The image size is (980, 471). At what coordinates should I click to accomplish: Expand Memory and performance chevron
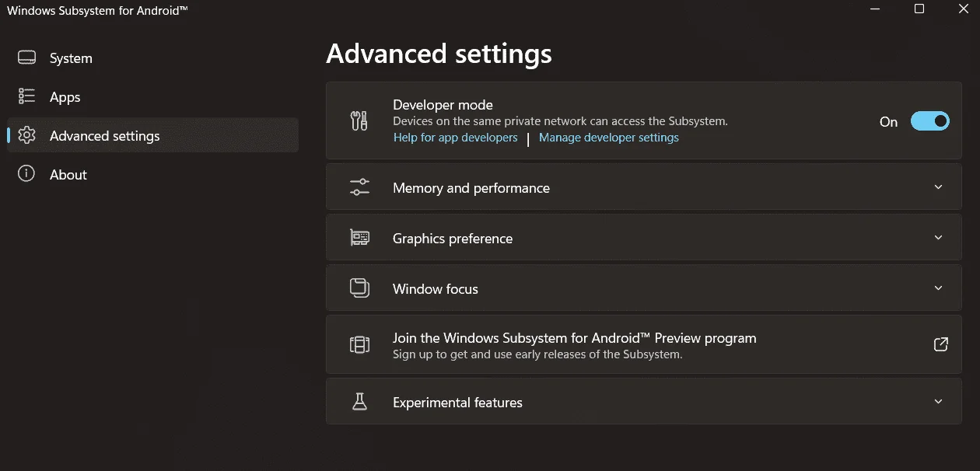[x=938, y=187]
